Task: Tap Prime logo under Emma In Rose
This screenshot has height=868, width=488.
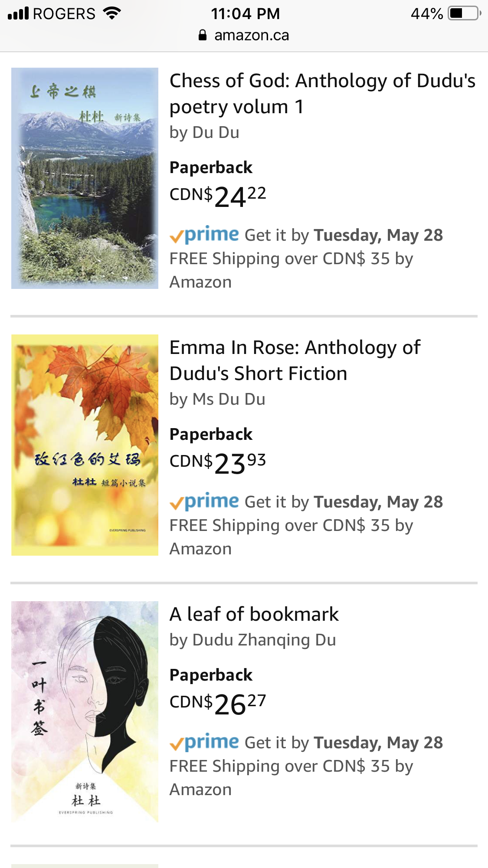Action: [x=205, y=501]
